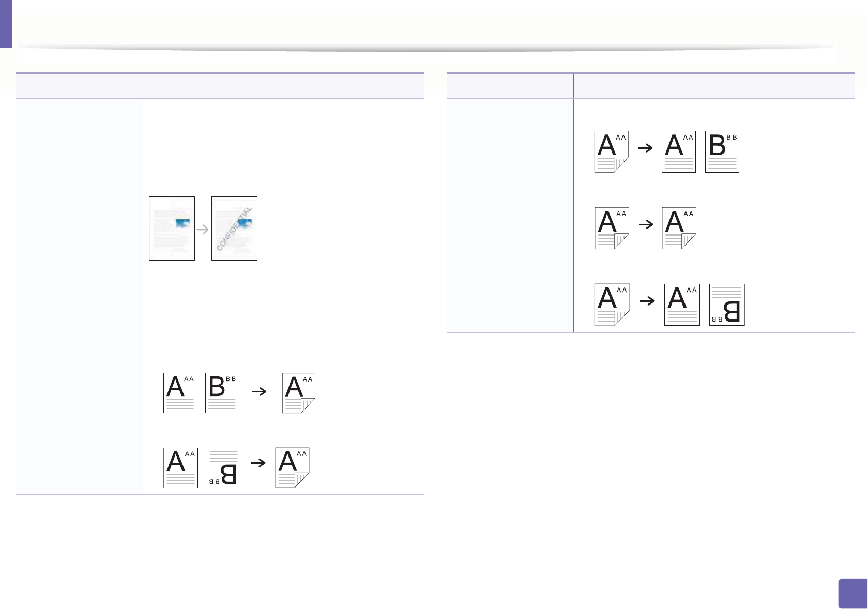Click the CONFIDENTIAL watermarked page thumbnail
The height and width of the screenshot is (609, 868).
(234, 229)
